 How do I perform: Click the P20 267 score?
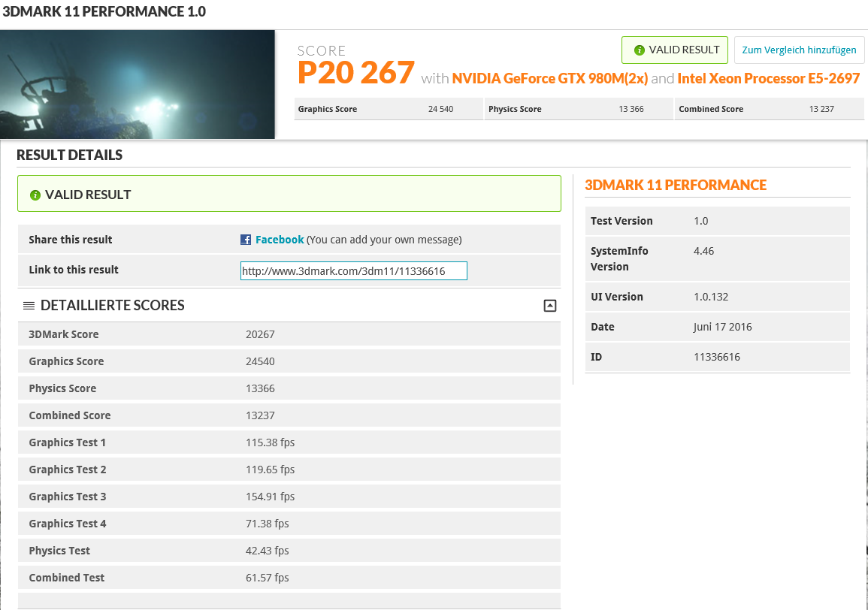[356, 73]
